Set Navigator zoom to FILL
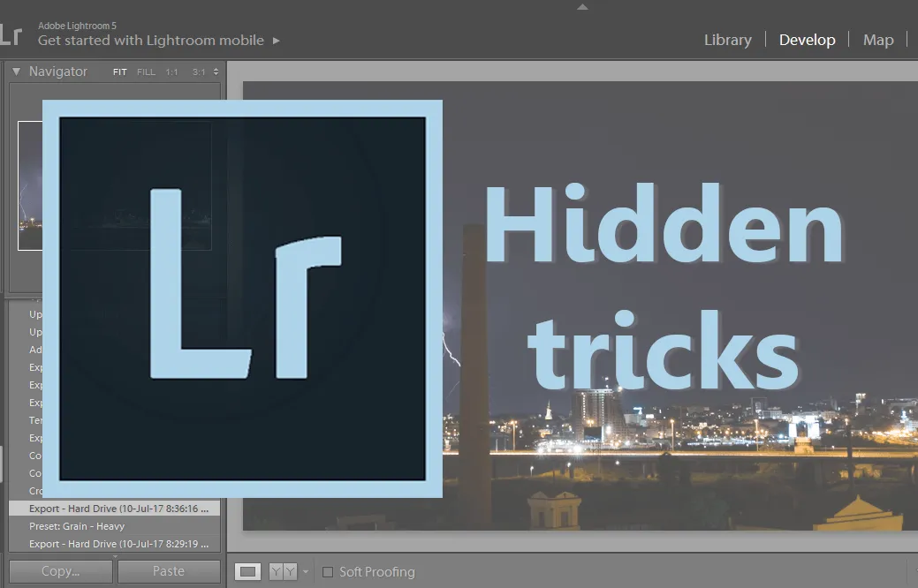The image size is (918, 588). pyautogui.click(x=146, y=72)
